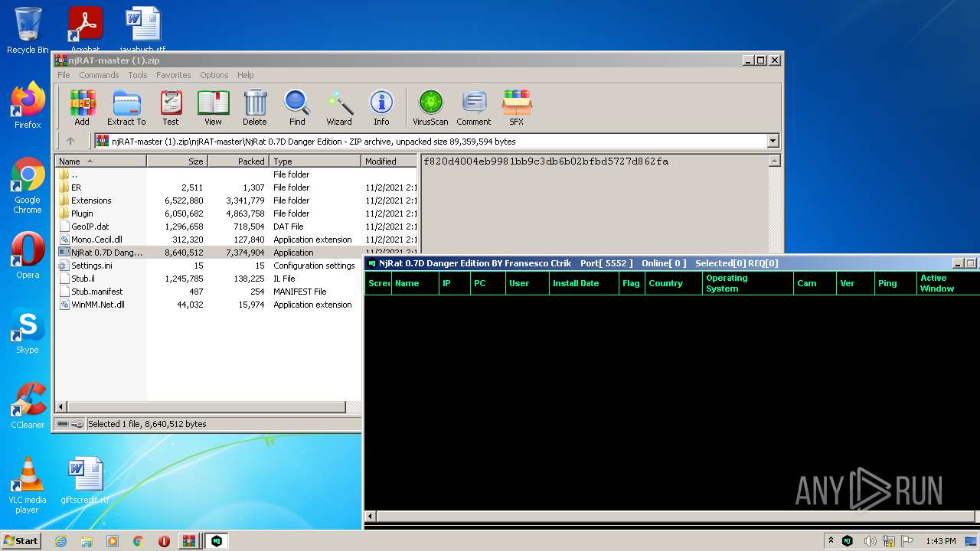This screenshot has height=551, width=980.
Task: Click the archive comment hash text
Action: coord(546,161)
